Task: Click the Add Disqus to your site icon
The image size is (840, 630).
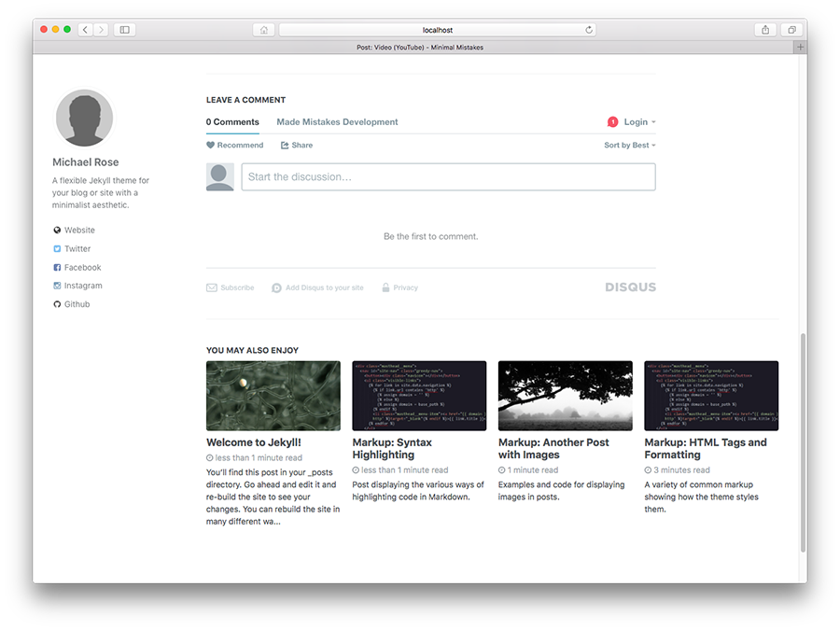Action: point(276,287)
